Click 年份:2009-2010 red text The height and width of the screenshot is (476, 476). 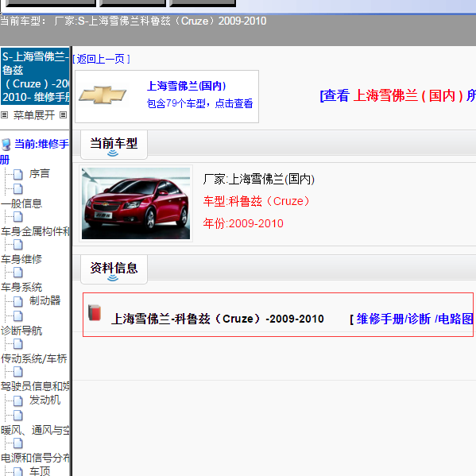pyautogui.click(x=243, y=223)
